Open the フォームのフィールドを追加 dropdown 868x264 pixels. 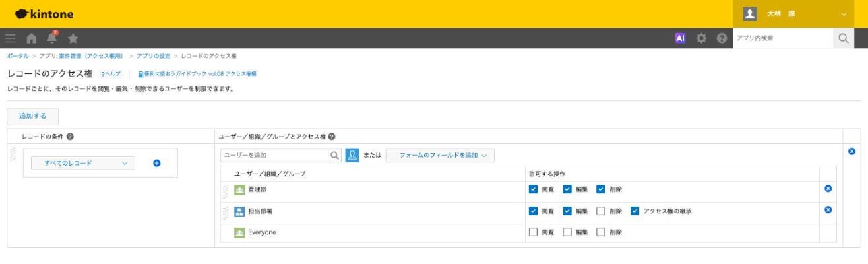tap(440, 156)
